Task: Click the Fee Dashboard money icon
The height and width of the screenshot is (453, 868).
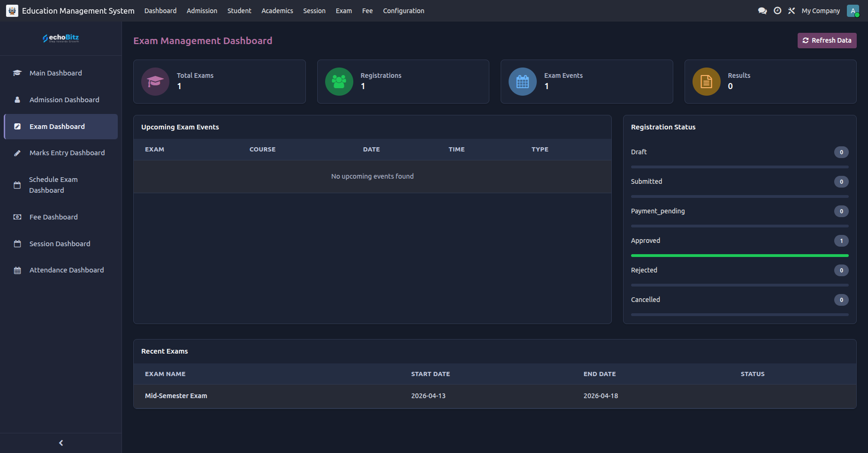Action: [17, 217]
